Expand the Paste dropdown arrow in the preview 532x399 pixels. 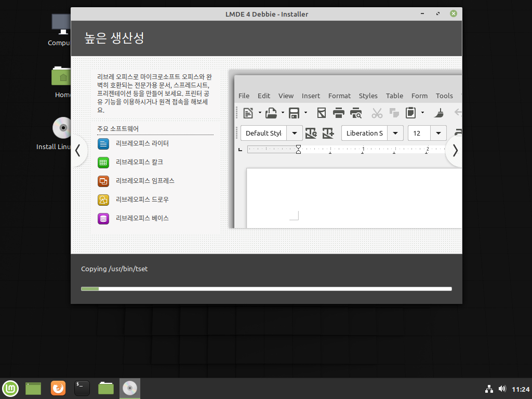point(422,113)
